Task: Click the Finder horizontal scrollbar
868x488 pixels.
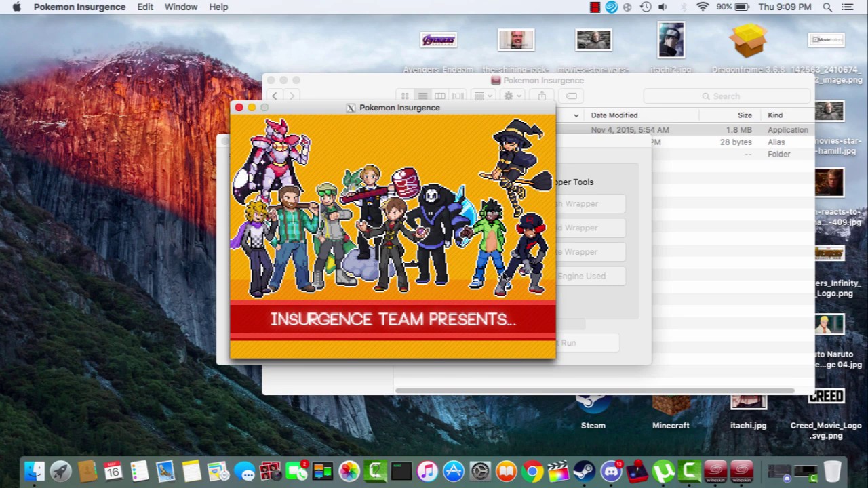Action: (594, 390)
